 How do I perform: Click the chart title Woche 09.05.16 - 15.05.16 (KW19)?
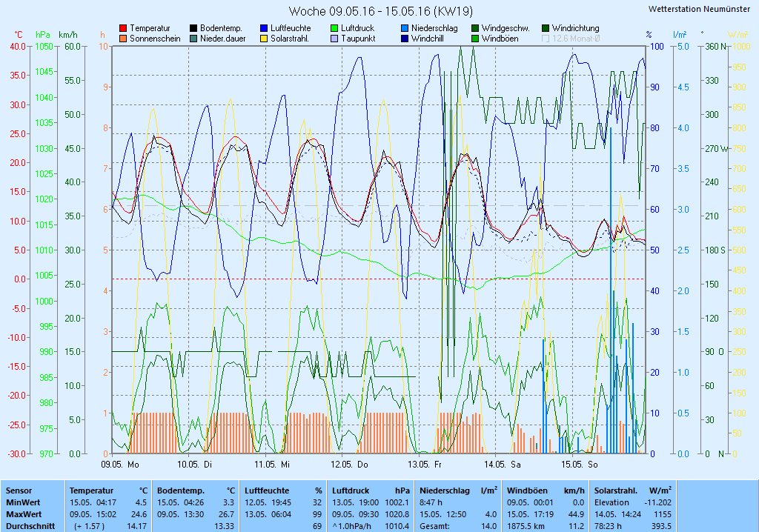[x=381, y=11]
